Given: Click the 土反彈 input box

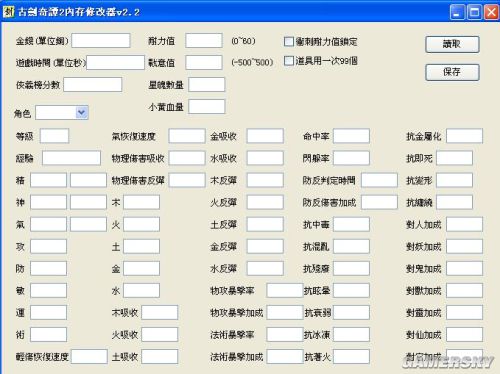Looking at the screenshot, I should click(265, 224).
